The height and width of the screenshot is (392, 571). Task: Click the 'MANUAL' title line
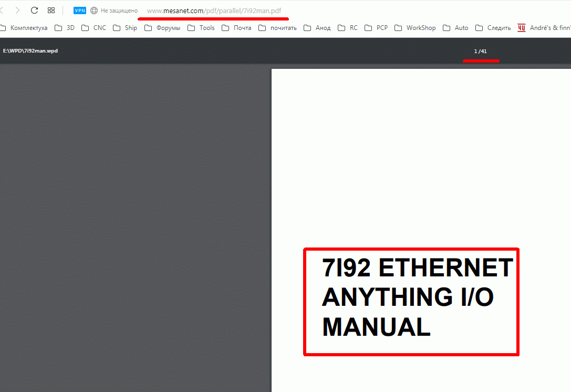[x=376, y=326]
